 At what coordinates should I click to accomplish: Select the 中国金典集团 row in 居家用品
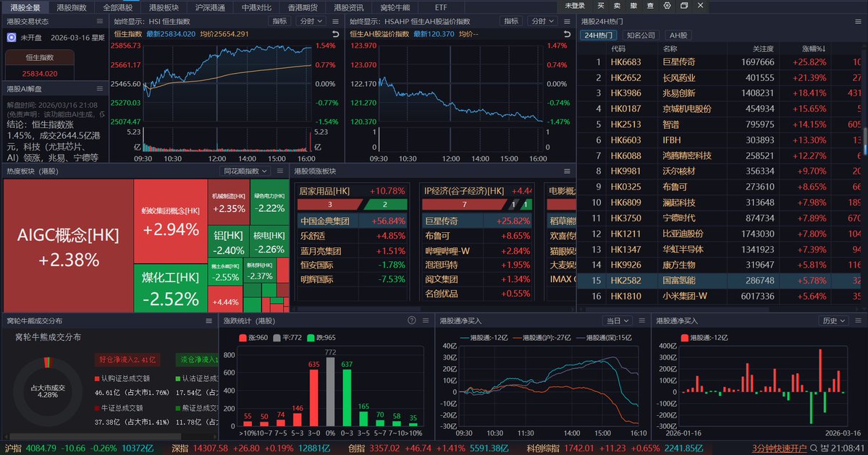click(352, 221)
